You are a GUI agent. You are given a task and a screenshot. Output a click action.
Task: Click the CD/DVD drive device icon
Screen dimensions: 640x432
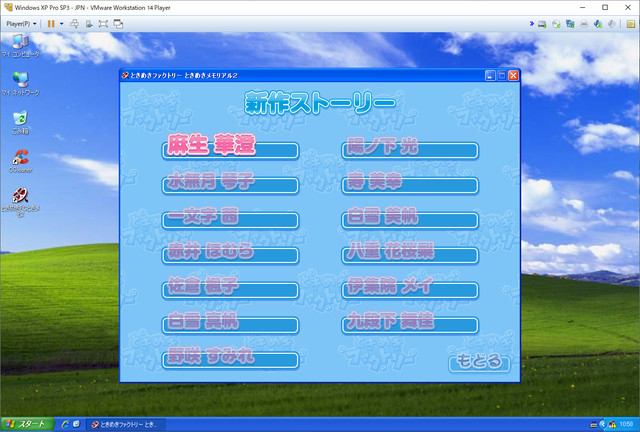tap(556, 24)
